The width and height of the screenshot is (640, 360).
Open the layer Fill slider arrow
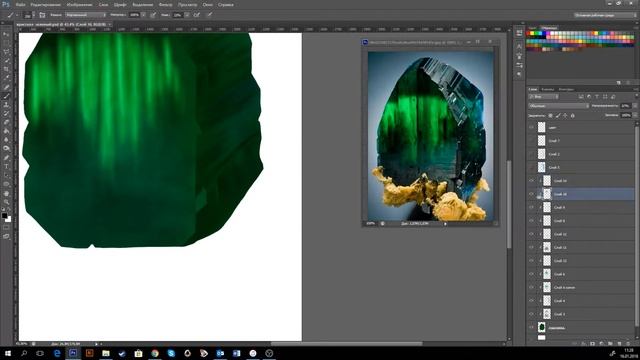pyautogui.click(x=635, y=116)
